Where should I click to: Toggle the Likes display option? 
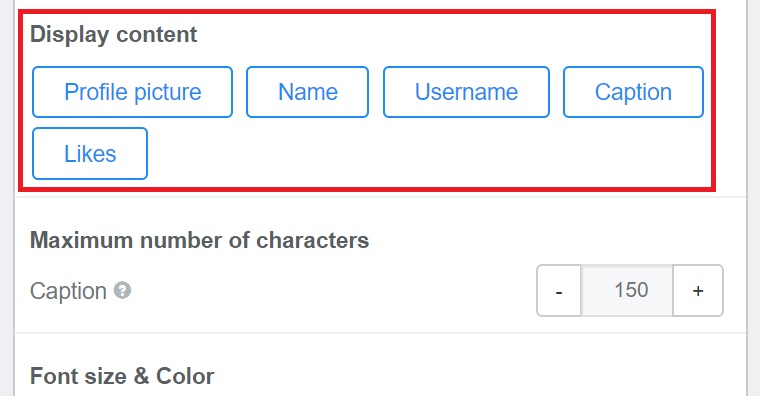pos(90,154)
